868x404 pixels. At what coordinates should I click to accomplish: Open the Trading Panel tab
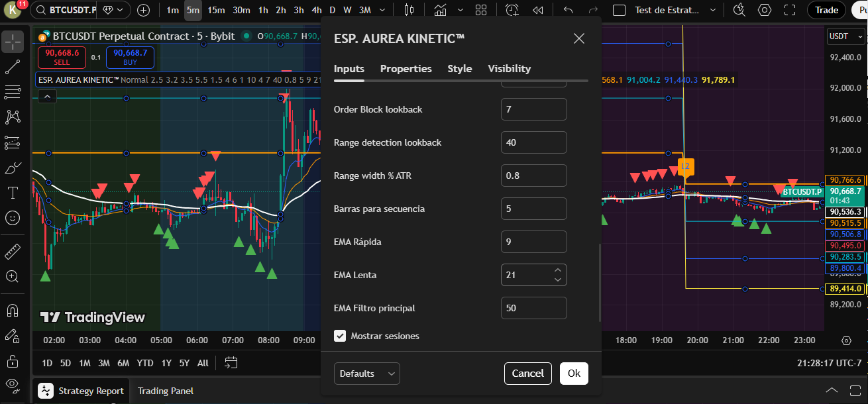165,391
